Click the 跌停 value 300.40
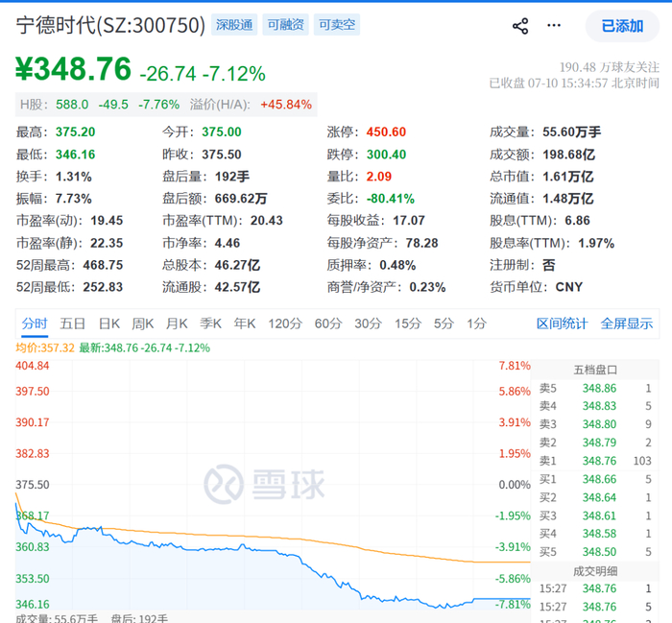 tap(386, 155)
